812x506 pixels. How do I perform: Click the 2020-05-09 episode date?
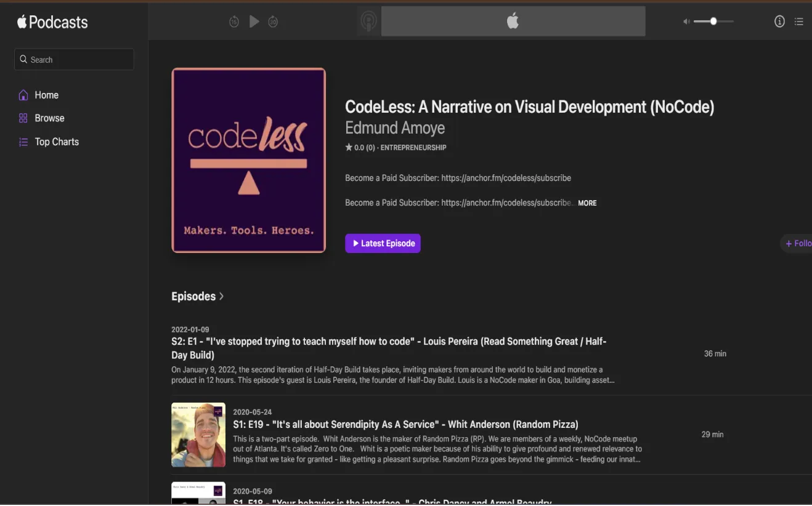pos(252,491)
